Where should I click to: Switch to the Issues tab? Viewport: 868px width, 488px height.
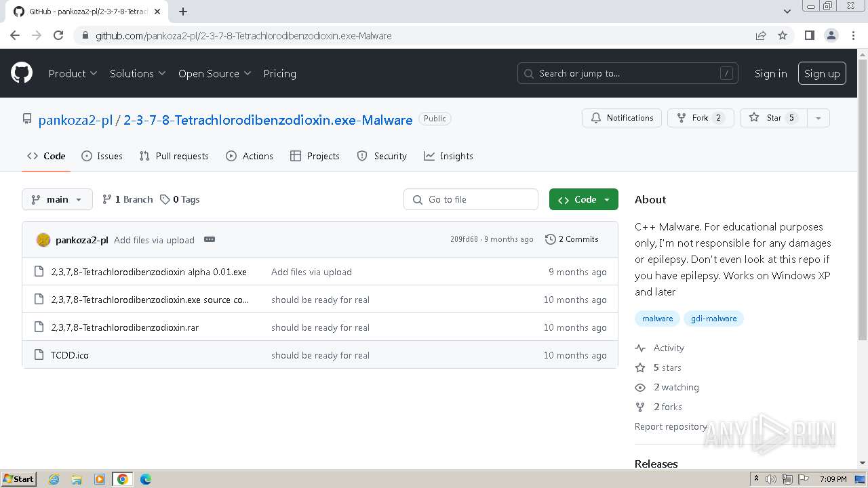(102, 156)
